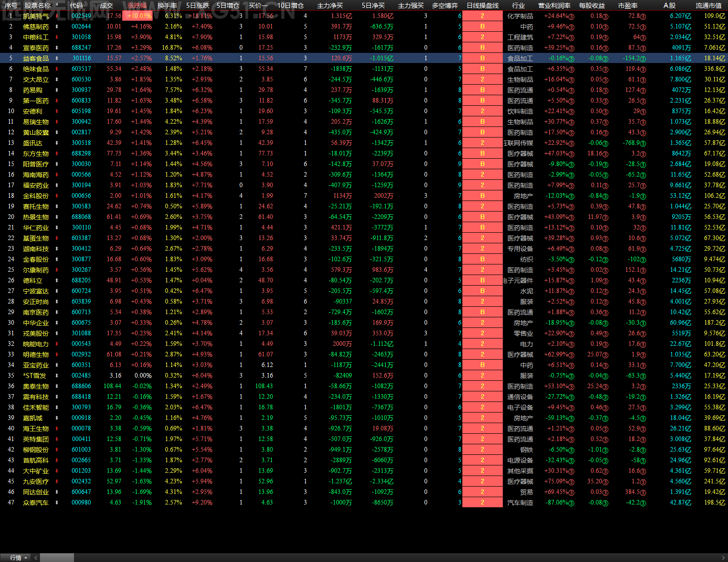Sort by 代码 column header
The image size is (728, 562).
click(76, 6)
